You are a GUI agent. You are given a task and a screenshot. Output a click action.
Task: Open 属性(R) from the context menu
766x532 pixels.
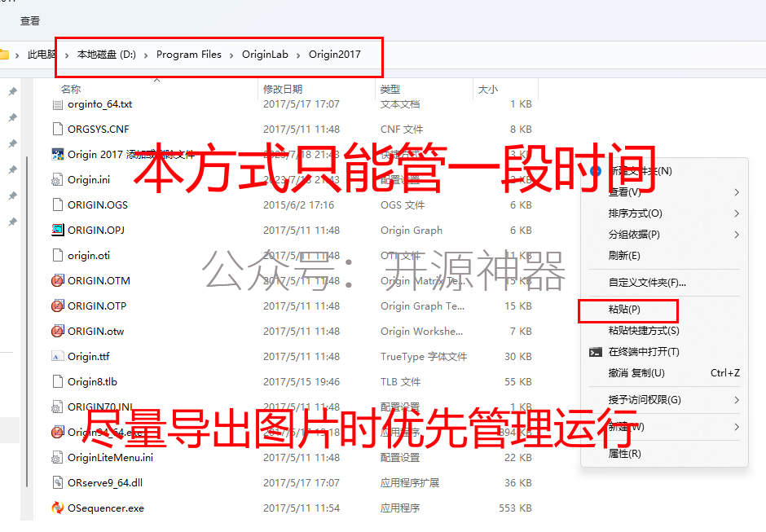pyautogui.click(x=624, y=453)
